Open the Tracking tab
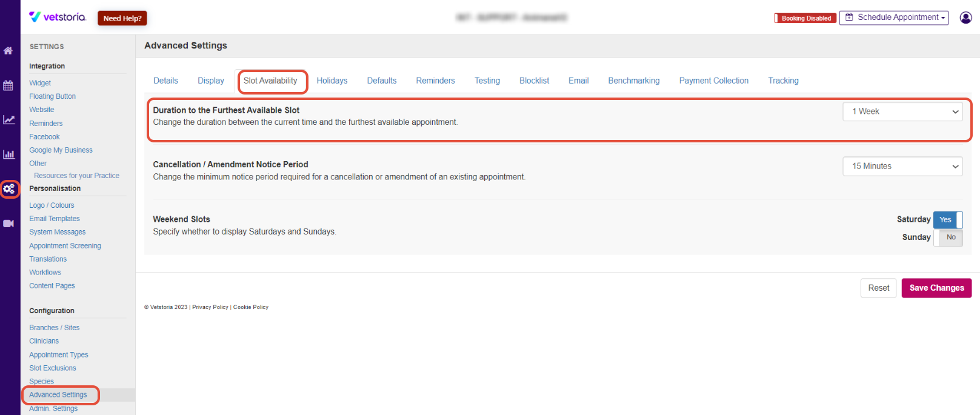The height and width of the screenshot is (415, 980). [783, 81]
